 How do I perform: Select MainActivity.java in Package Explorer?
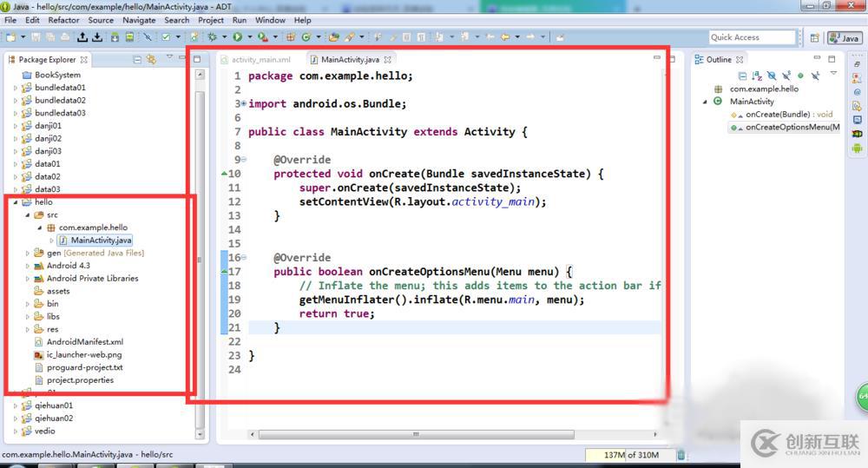(x=101, y=241)
